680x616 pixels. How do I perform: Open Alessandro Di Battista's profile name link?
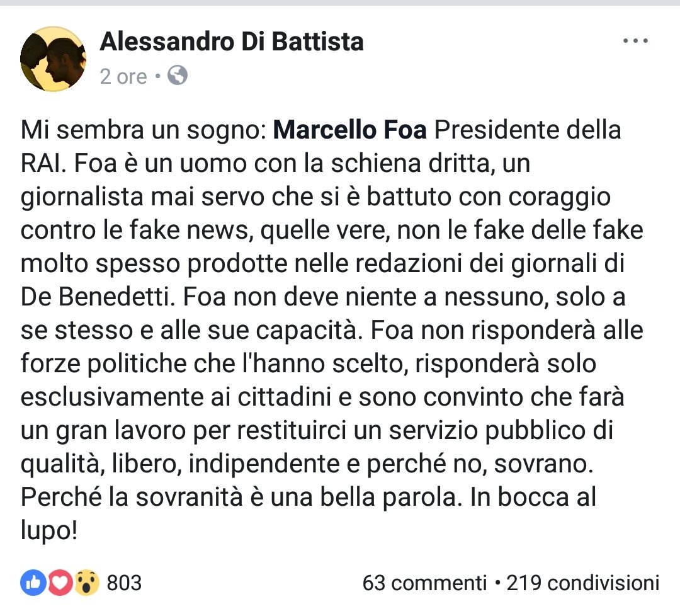click(x=231, y=42)
